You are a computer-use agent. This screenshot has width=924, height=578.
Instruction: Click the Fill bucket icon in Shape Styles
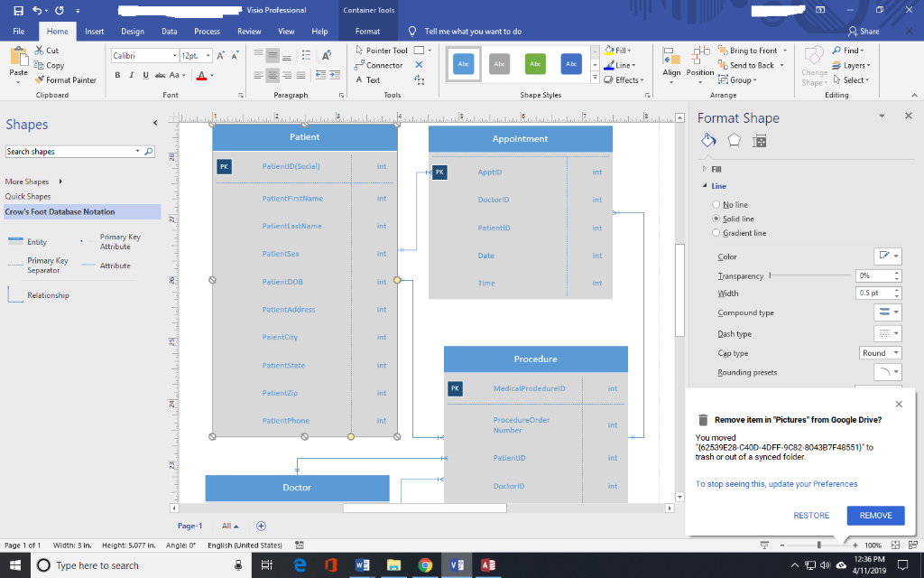pos(609,50)
